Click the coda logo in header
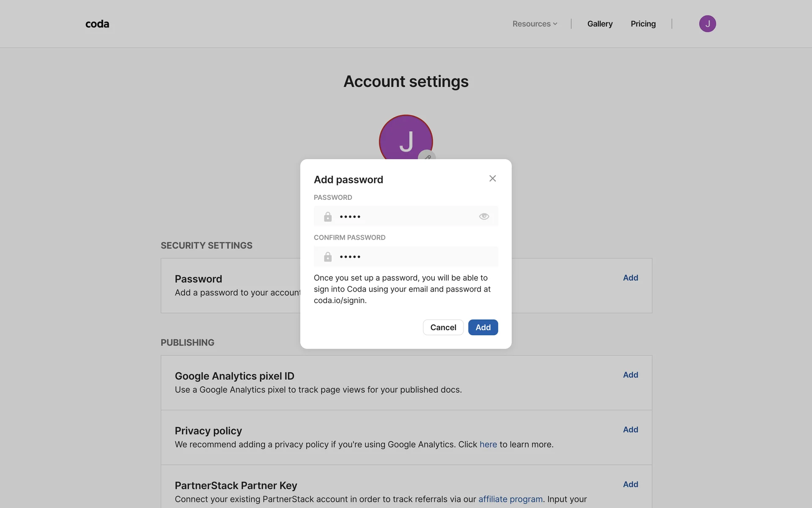This screenshot has height=508, width=812. 97,24
